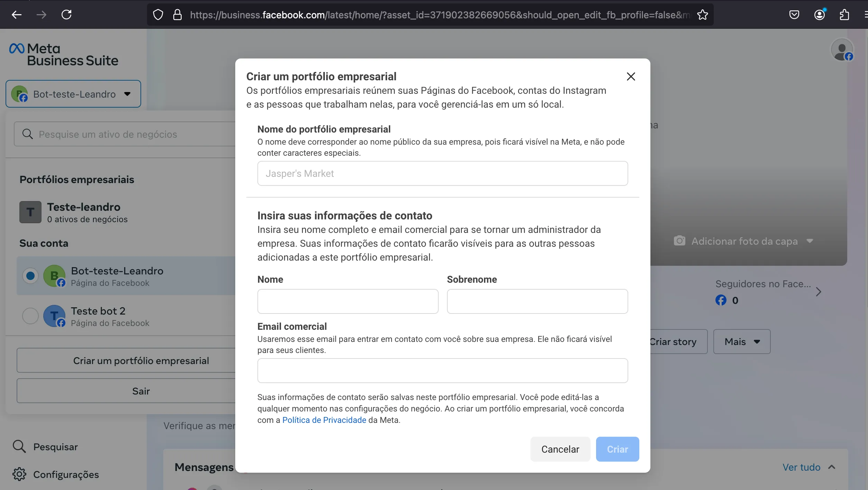Collapse Mensagens section with chevron up
The height and width of the screenshot is (490, 868).
(x=832, y=467)
